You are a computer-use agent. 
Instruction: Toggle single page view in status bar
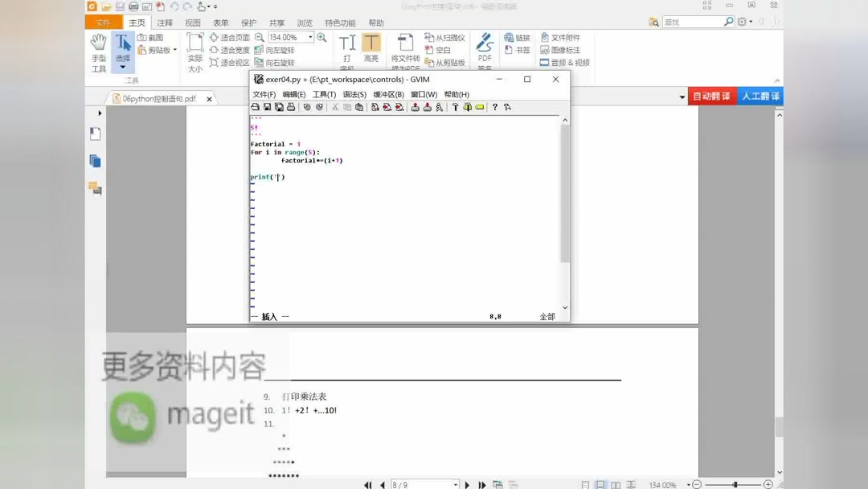[586, 484]
